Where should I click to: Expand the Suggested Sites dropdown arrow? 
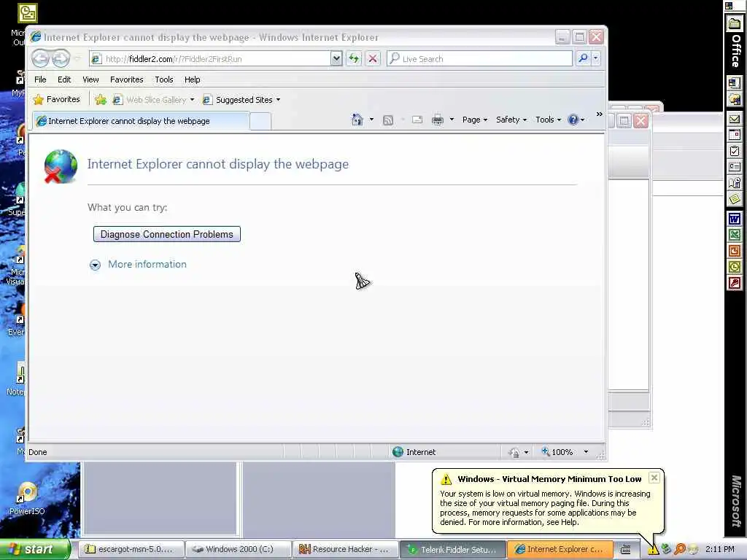tap(278, 99)
